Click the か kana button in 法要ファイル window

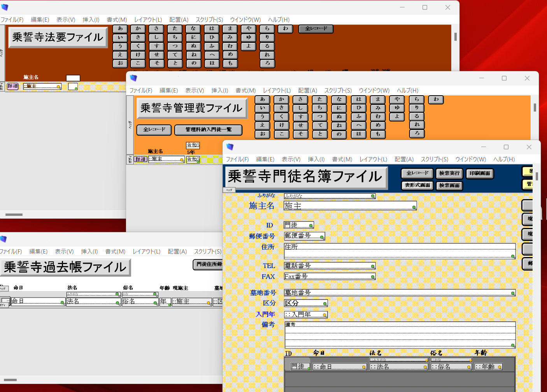click(138, 29)
